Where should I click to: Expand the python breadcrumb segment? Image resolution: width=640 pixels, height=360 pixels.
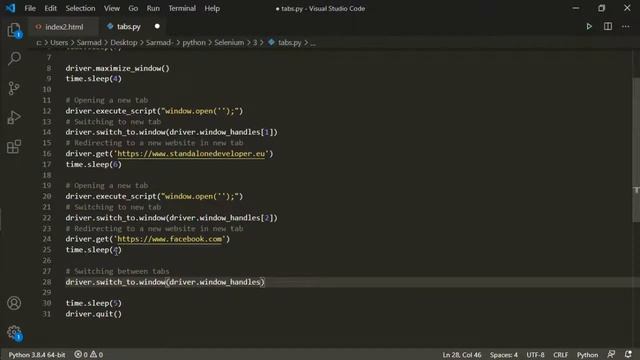194,42
